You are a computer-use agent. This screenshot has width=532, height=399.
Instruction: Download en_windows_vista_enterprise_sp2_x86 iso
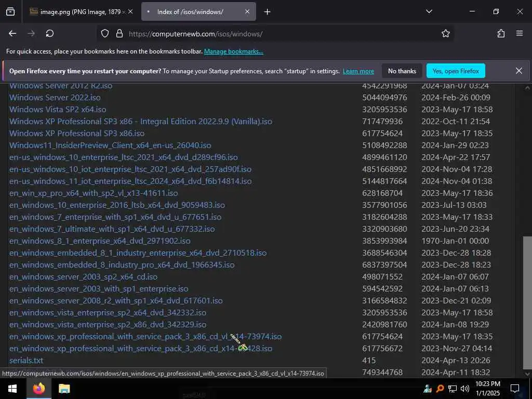point(108,325)
